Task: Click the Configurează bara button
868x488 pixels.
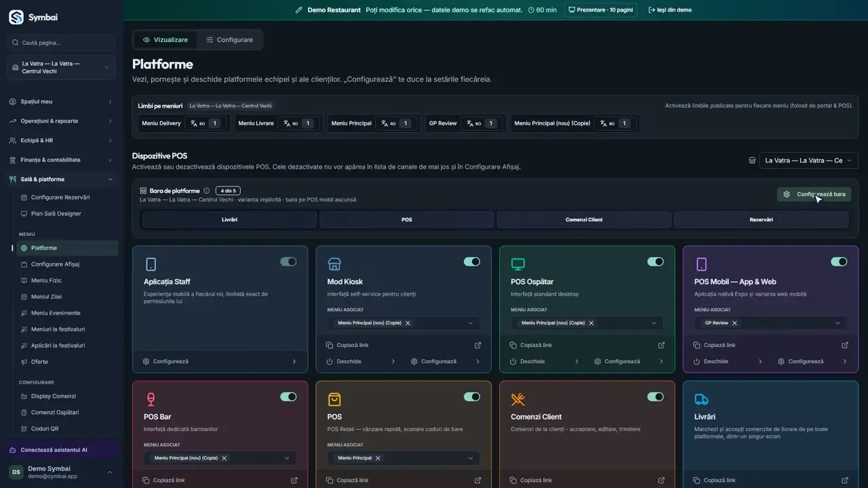Action: coord(814,195)
